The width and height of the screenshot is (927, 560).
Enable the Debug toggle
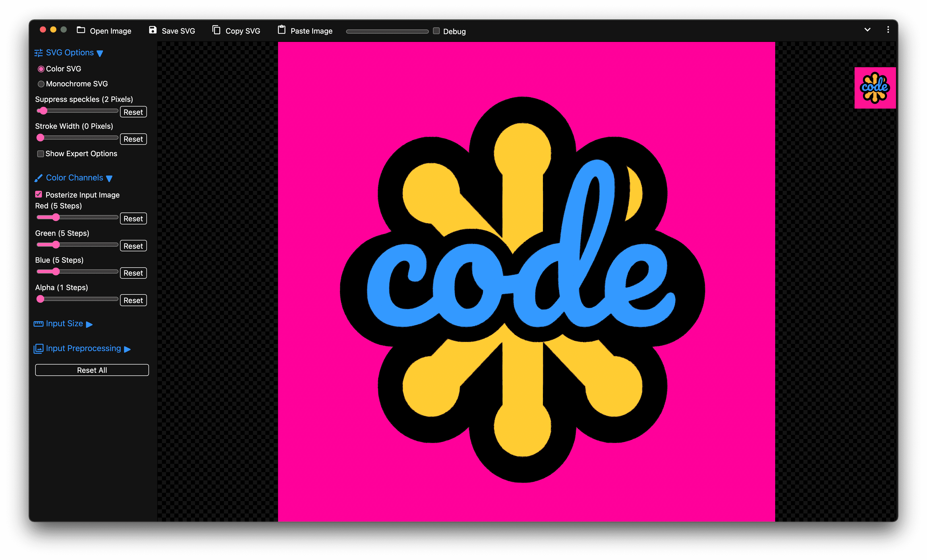(437, 31)
